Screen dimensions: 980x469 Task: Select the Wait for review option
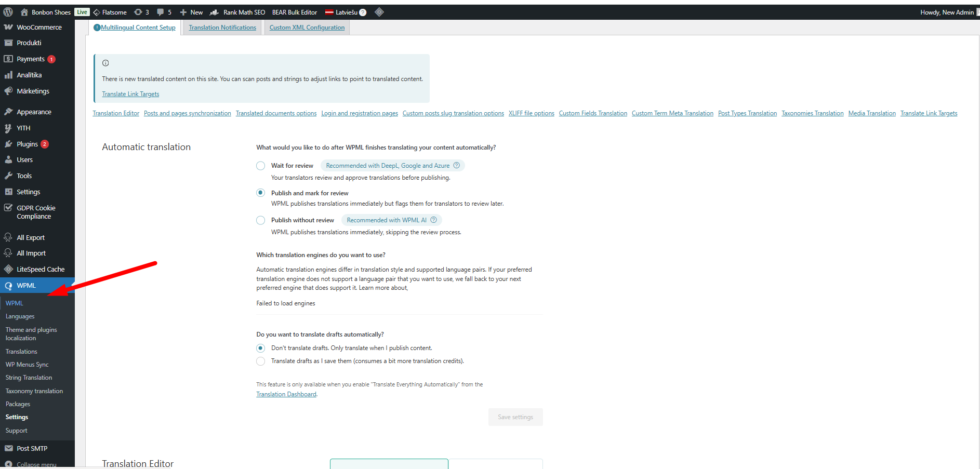click(x=261, y=166)
